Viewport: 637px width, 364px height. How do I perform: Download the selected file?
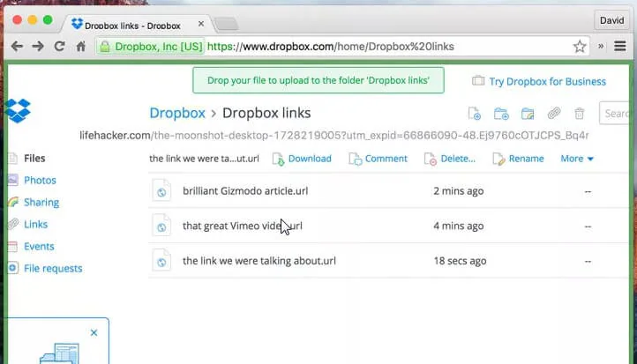coord(310,159)
